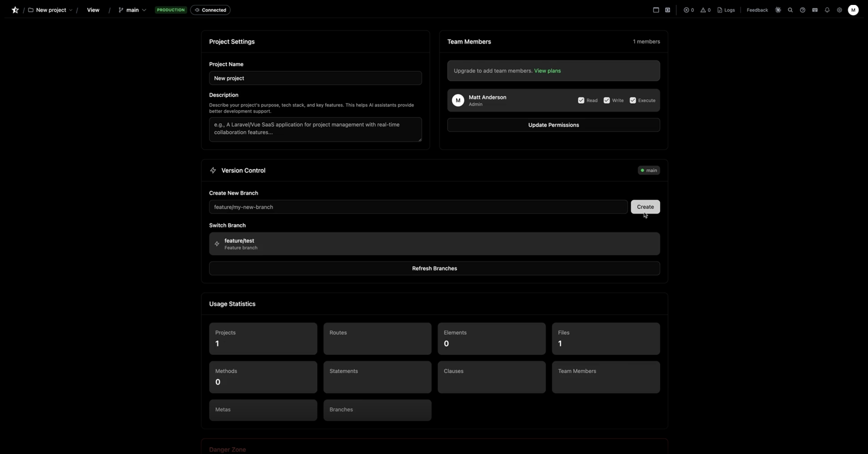Click Create to make the new branch

(x=645, y=207)
